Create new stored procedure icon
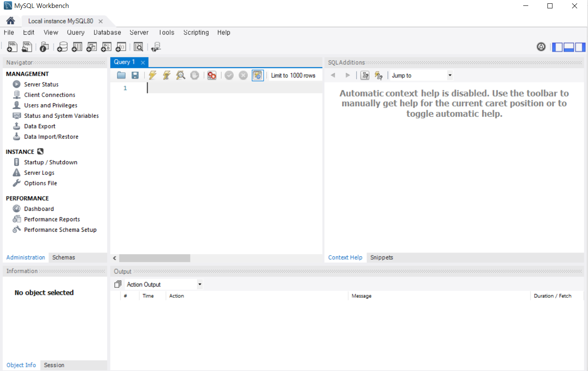 pyautogui.click(x=106, y=47)
